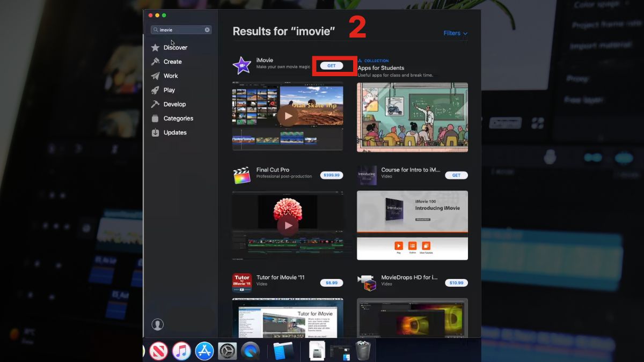Open the disk image document in Dock

pyautogui.click(x=317, y=351)
